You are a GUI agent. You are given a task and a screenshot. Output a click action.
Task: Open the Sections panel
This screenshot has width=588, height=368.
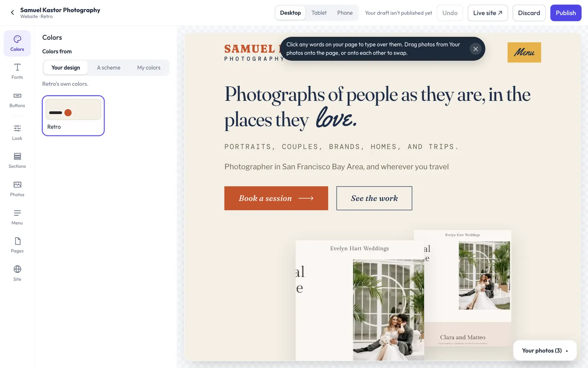[17, 161]
